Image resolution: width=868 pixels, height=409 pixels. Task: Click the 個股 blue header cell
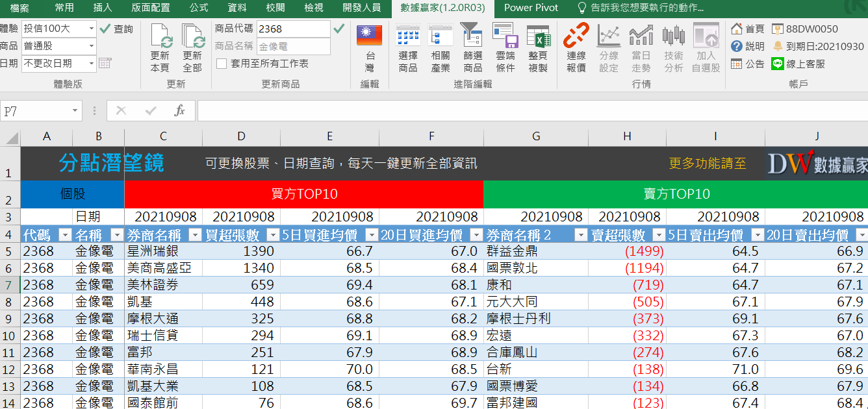[72, 194]
